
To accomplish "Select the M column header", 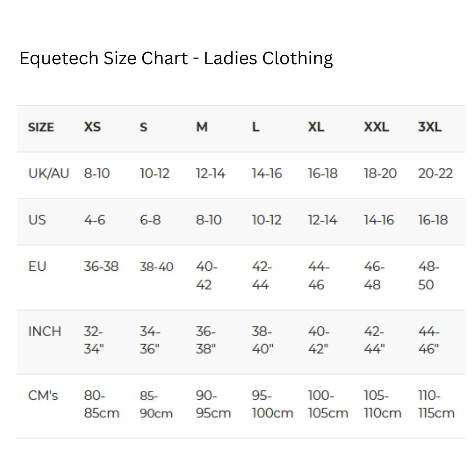I will tap(202, 127).
